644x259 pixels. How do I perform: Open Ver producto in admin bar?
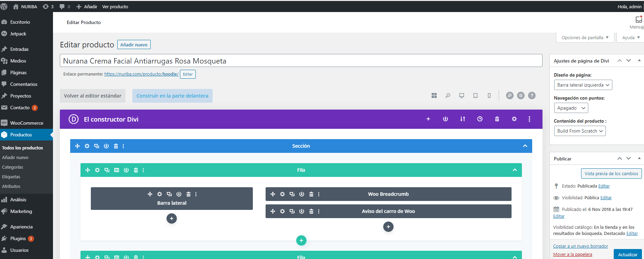point(115,7)
